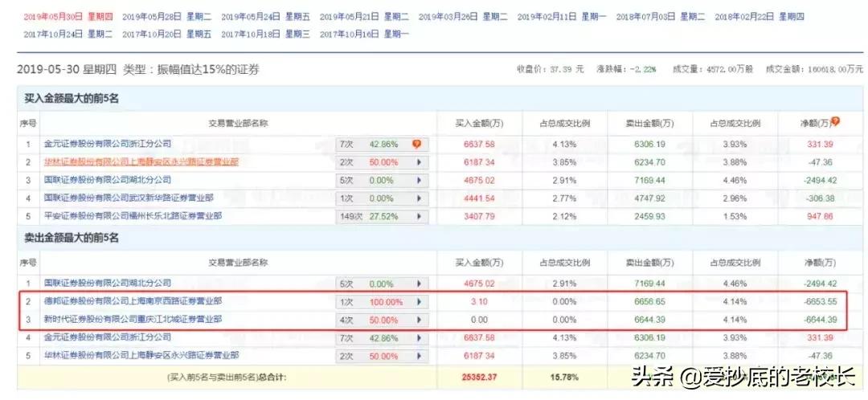Screen dimensions: 868x400
Task: Select date 2019年05月30日 星期四
Action: click(x=68, y=17)
